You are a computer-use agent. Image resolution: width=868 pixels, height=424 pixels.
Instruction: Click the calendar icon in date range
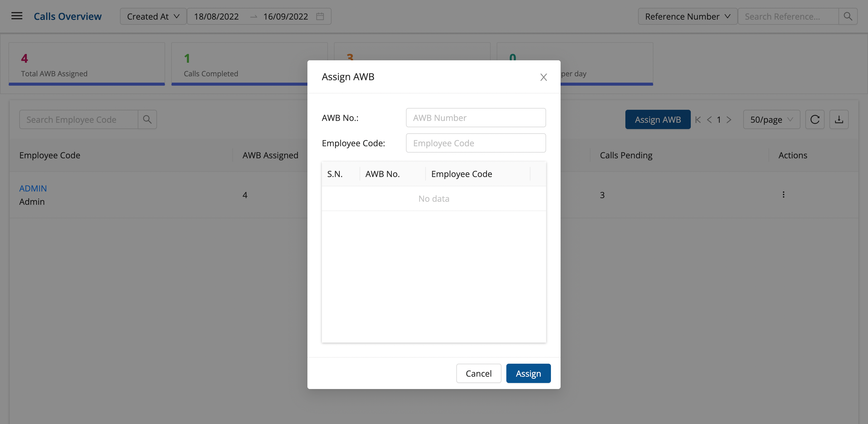click(x=320, y=16)
